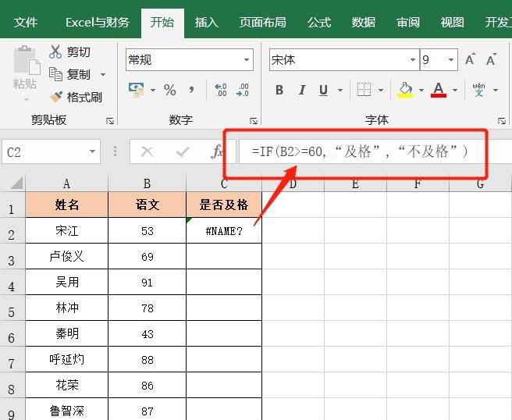Toggle underline formatting
The height and width of the screenshot is (420, 512).
click(323, 90)
